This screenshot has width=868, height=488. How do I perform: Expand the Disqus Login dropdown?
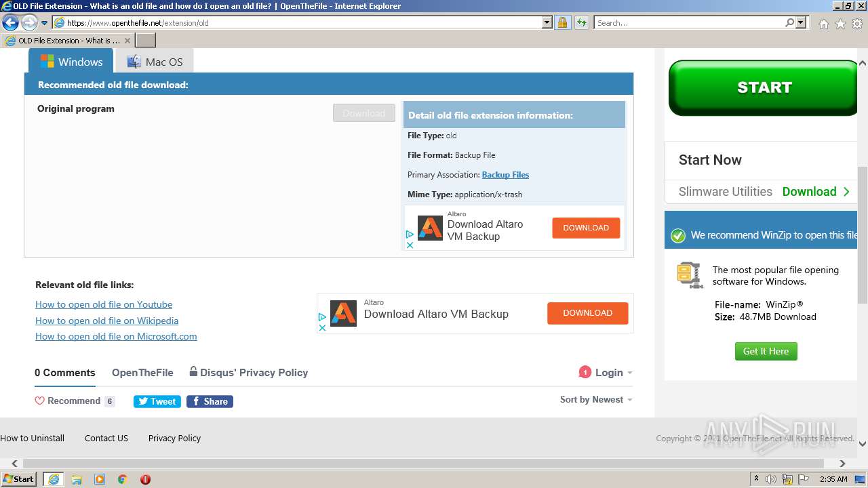pyautogui.click(x=614, y=373)
